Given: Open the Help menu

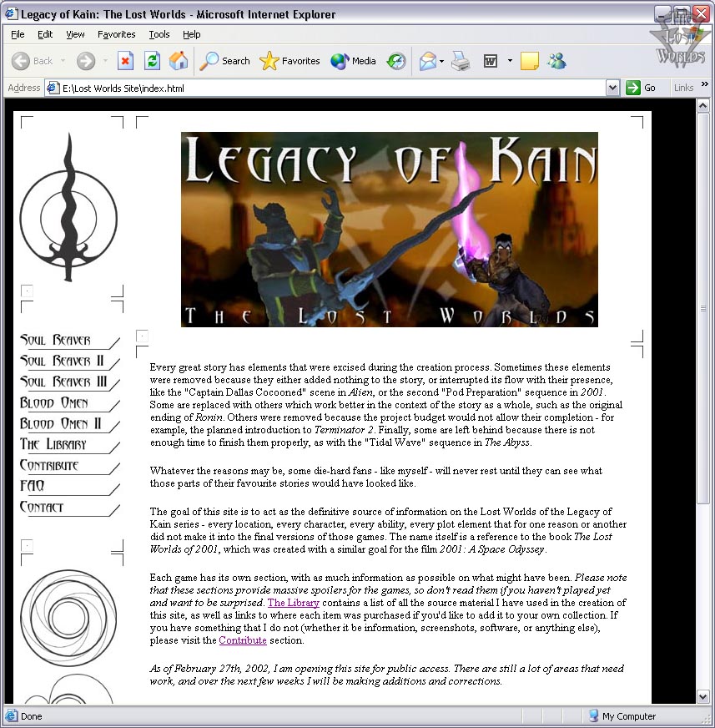Looking at the screenshot, I should tap(192, 34).
